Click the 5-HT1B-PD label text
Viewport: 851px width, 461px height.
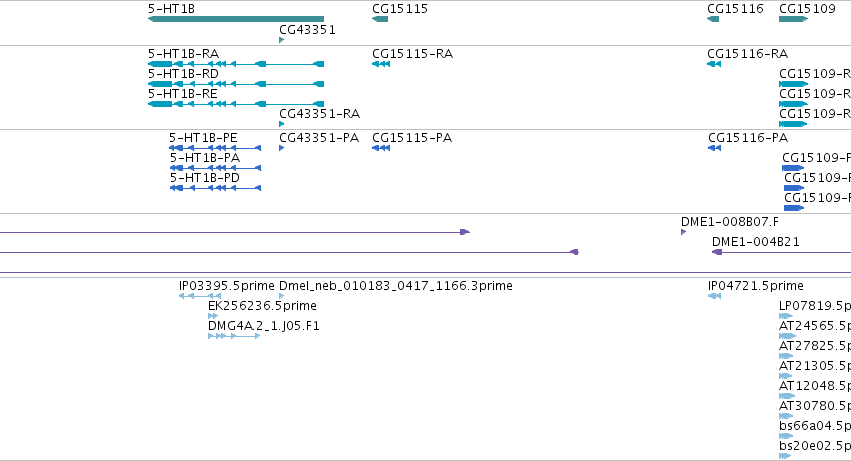(205, 178)
